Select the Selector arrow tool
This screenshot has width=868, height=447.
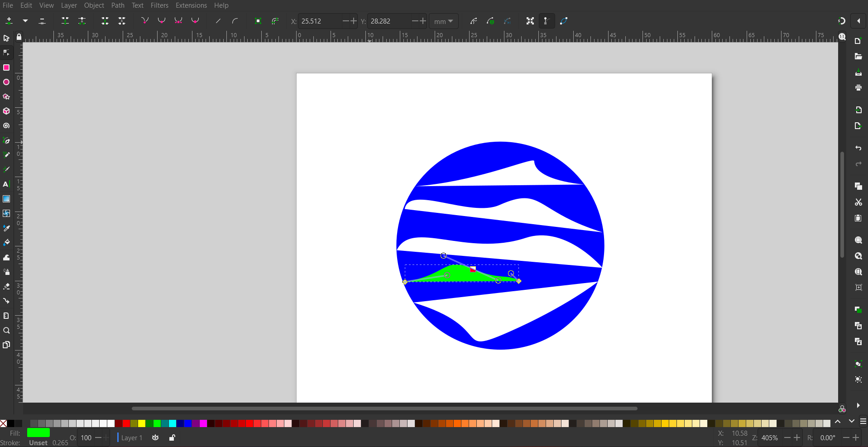pyautogui.click(x=6, y=38)
